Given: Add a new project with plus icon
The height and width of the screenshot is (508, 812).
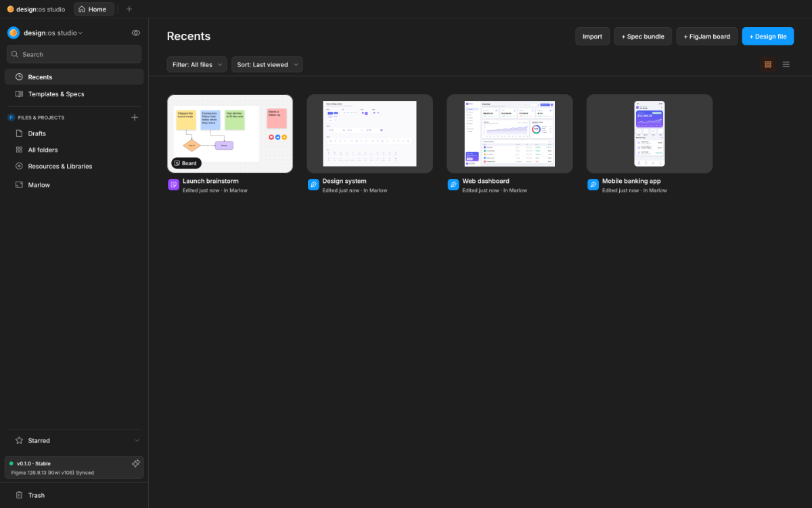Looking at the screenshot, I should tap(135, 117).
